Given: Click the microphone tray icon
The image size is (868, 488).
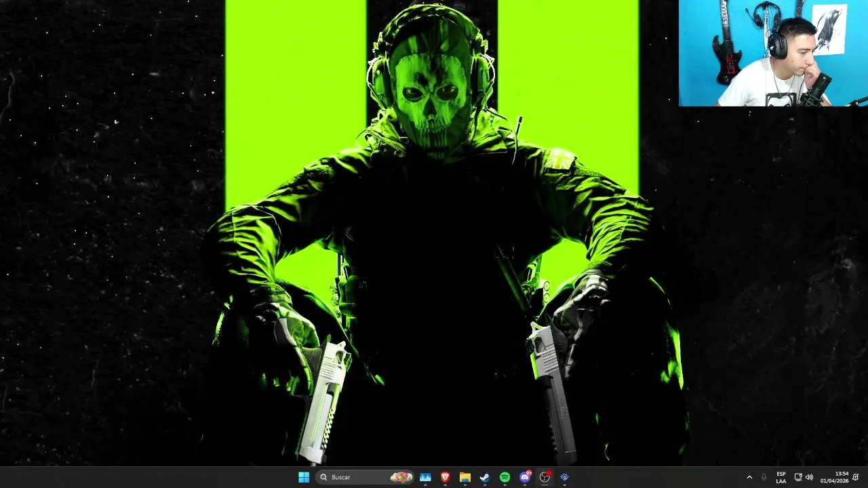Looking at the screenshot, I should tap(764, 477).
